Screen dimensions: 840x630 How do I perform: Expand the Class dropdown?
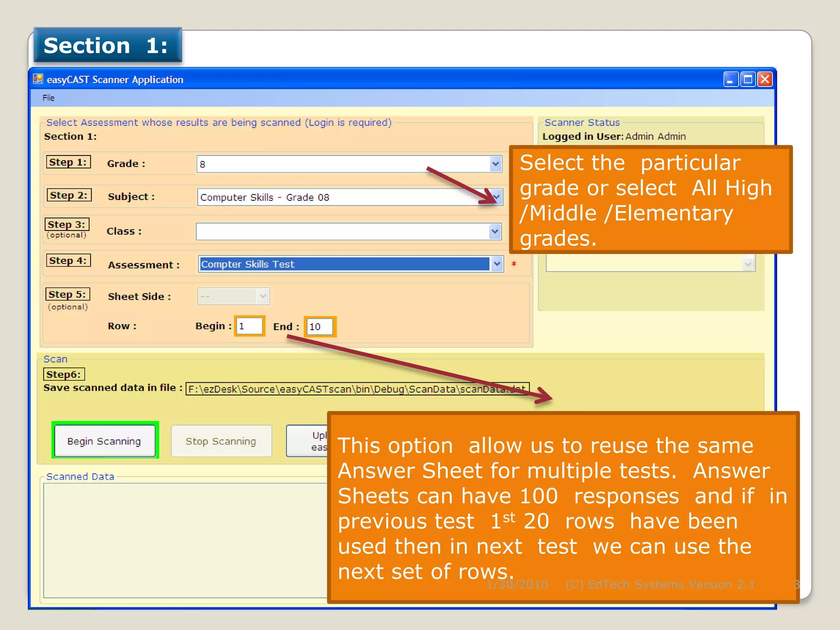point(495,231)
